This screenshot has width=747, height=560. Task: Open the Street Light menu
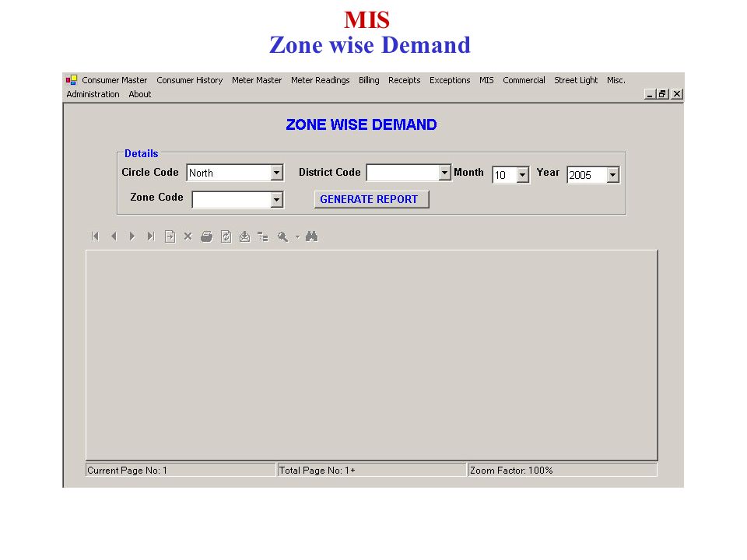[576, 80]
